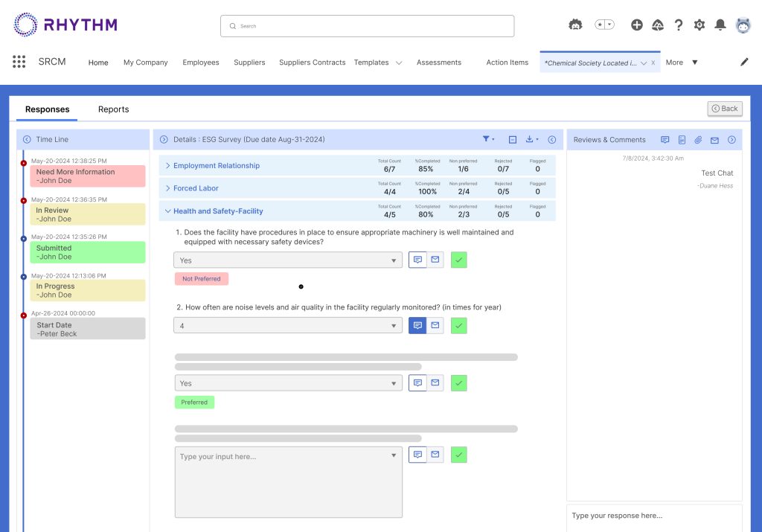Open the Suppliers Contracts menu item
Screen dimensions: 762x532
312,63
